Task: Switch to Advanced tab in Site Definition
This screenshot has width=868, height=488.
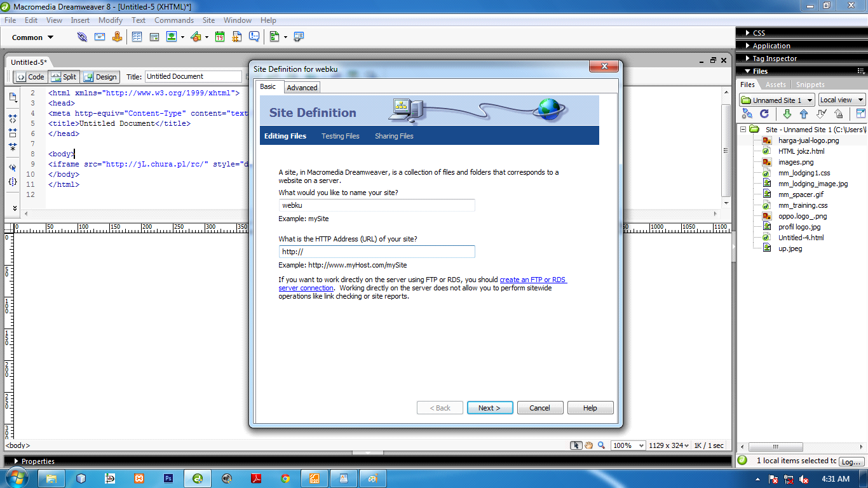Action: 302,88
